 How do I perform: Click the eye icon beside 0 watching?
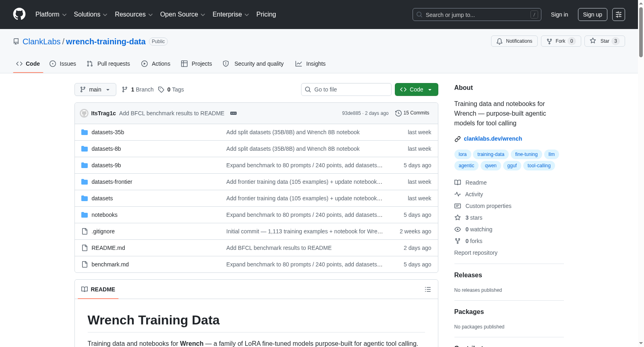[458, 229]
